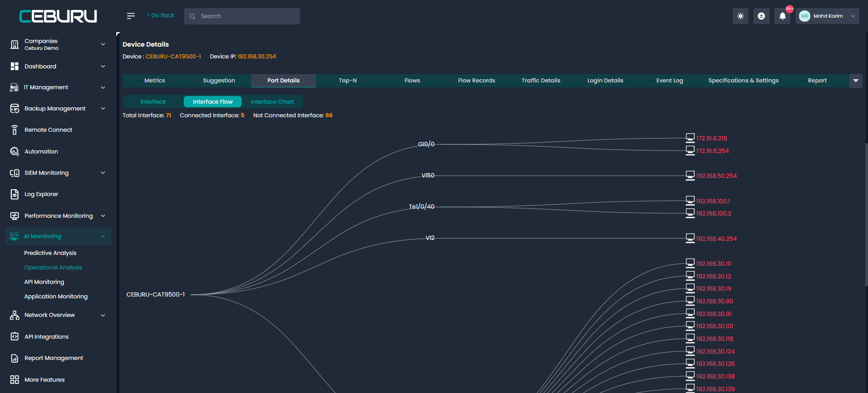Open tabs overflow dropdown arrow

[x=856, y=81]
